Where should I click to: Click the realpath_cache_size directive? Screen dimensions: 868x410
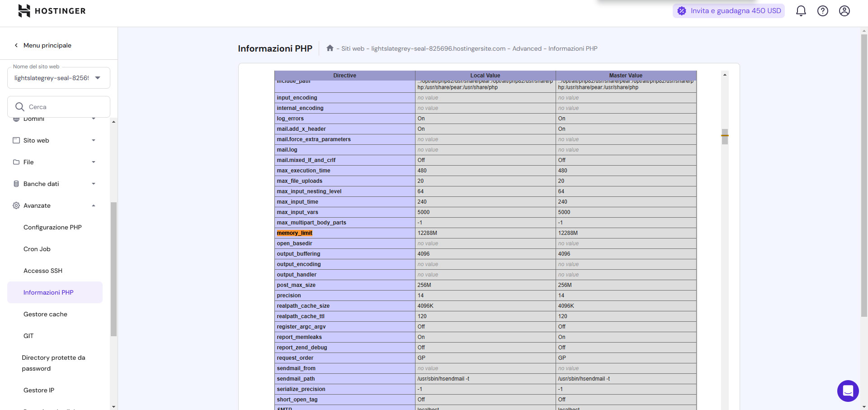click(x=303, y=306)
